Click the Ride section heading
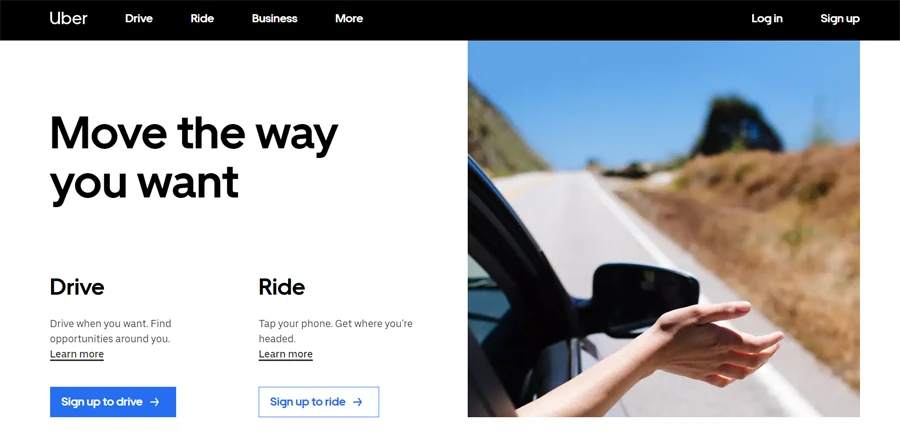This screenshot has height=441, width=900. pyautogui.click(x=282, y=287)
